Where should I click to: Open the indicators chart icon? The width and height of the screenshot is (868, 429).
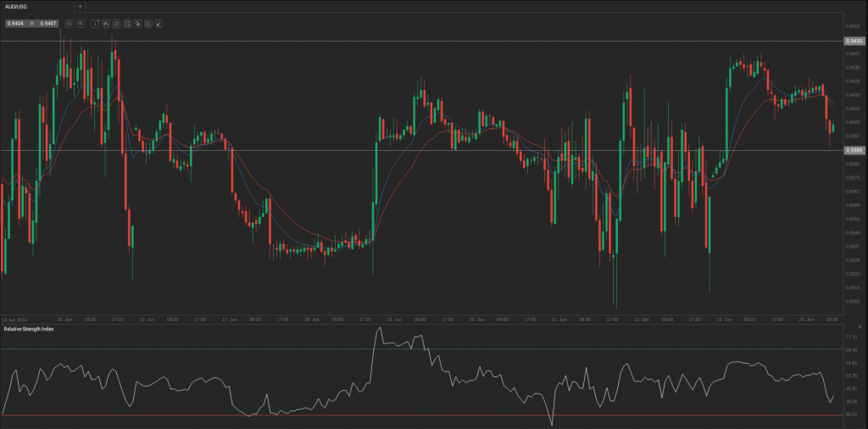click(127, 24)
